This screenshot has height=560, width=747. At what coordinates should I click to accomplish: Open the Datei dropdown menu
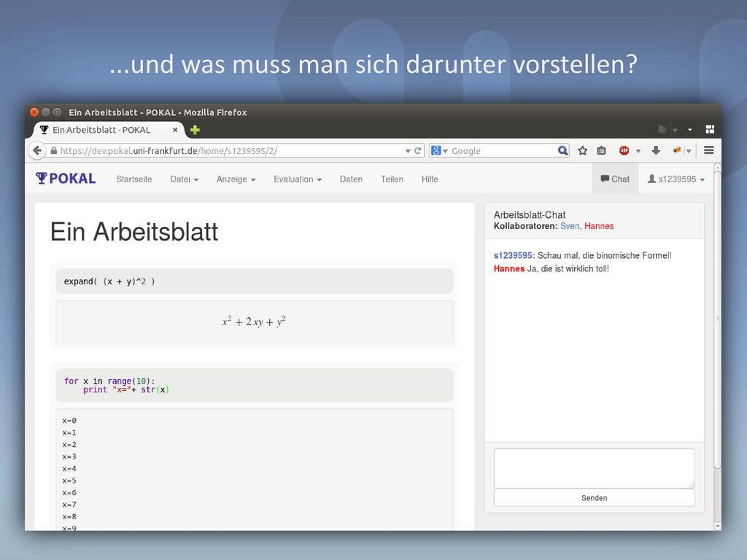click(185, 179)
